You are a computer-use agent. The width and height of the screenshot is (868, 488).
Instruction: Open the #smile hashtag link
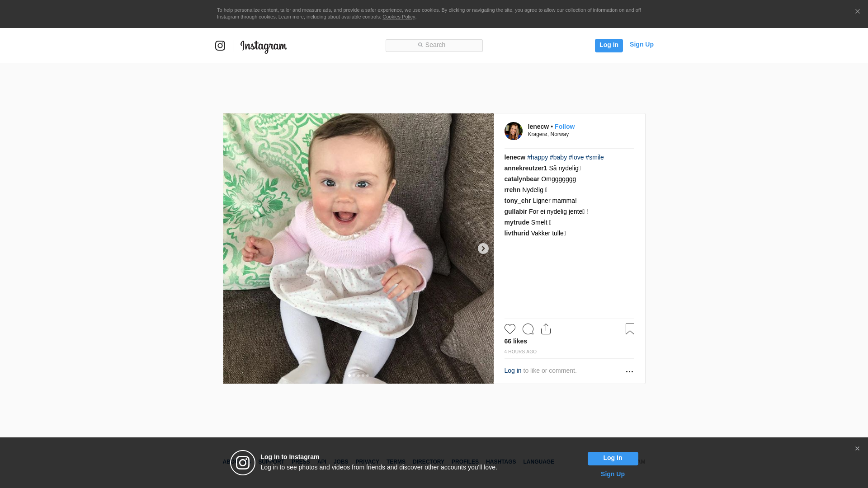point(594,157)
